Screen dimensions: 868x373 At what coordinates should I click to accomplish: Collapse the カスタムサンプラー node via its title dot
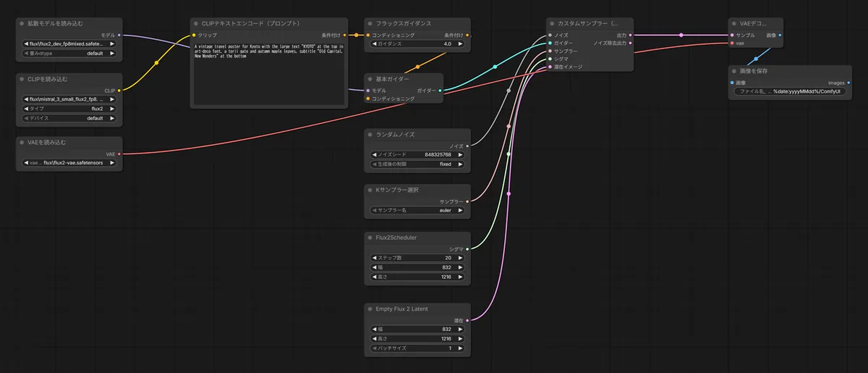tap(553, 24)
